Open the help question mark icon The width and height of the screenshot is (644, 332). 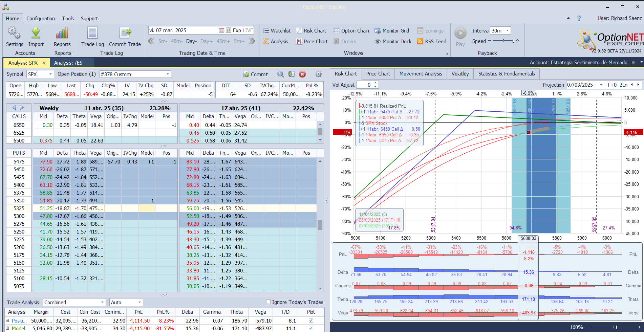click(x=579, y=18)
